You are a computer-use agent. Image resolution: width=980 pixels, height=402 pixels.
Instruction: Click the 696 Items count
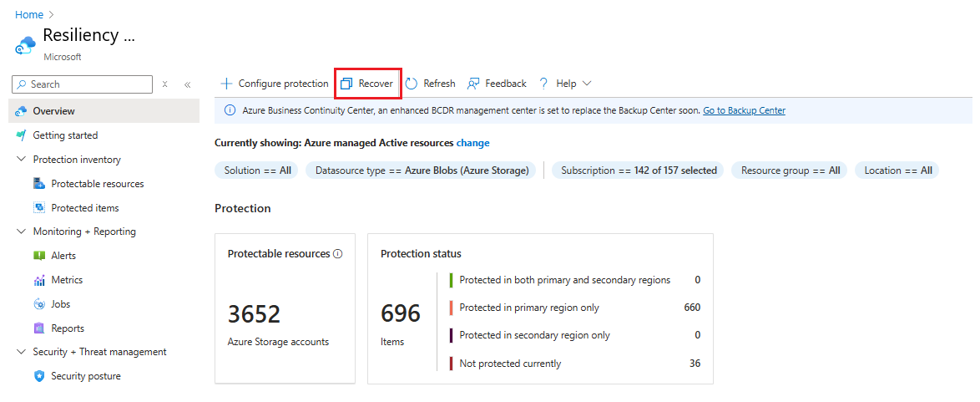(401, 313)
